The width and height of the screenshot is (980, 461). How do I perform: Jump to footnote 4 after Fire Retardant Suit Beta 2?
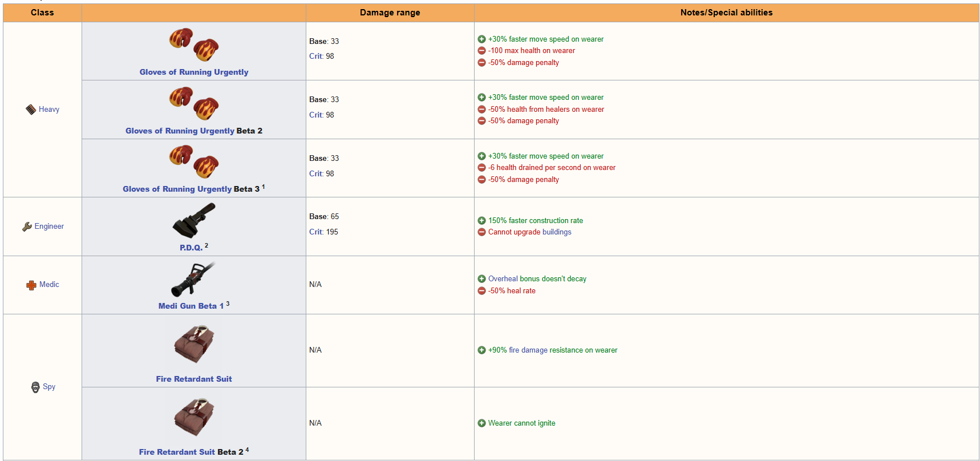click(247, 450)
